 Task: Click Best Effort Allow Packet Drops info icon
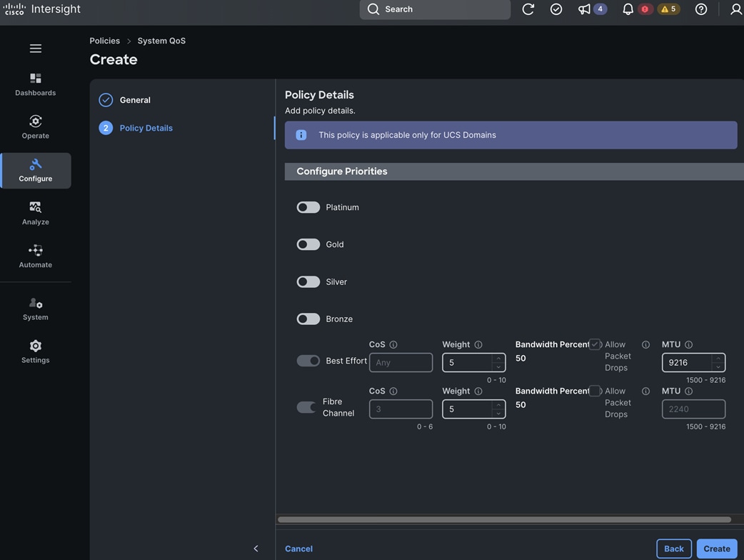click(645, 344)
